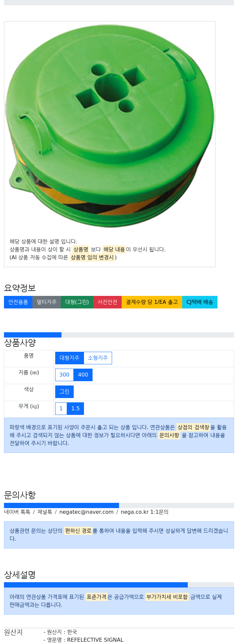Select the 안전용품 summary tag
This screenshot has height=644, width=238.
(x=18, y=302)
